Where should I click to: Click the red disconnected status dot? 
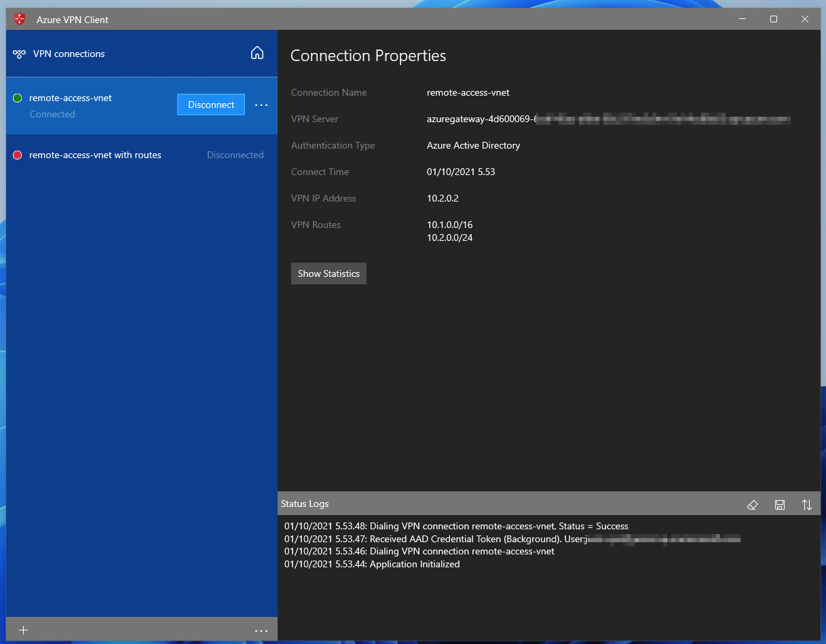point(18,155)
